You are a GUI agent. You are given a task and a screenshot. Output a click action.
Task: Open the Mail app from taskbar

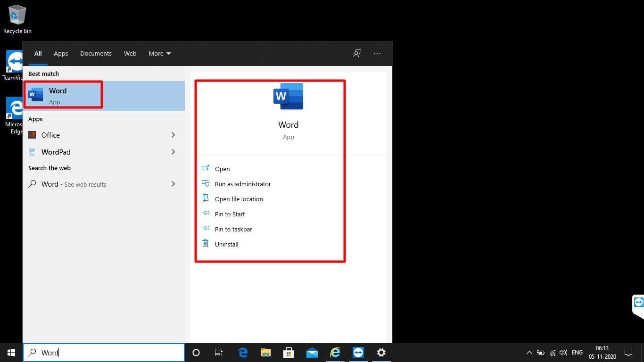312,353
